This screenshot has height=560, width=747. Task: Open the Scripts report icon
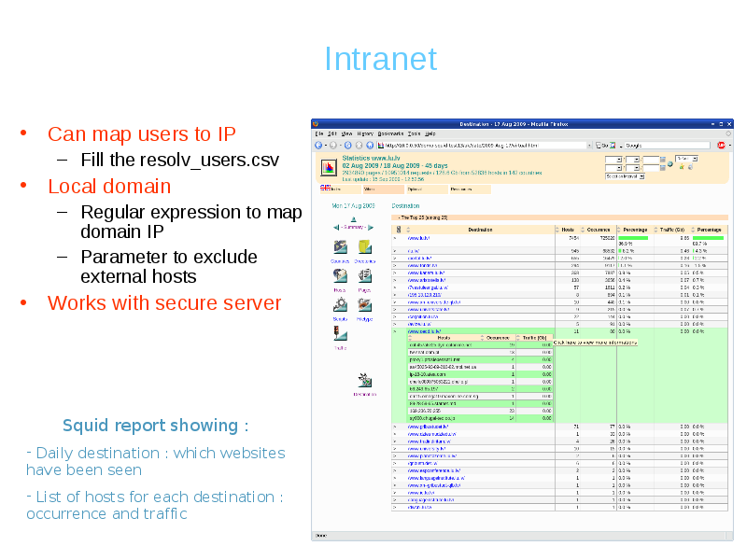pos(340,305)
